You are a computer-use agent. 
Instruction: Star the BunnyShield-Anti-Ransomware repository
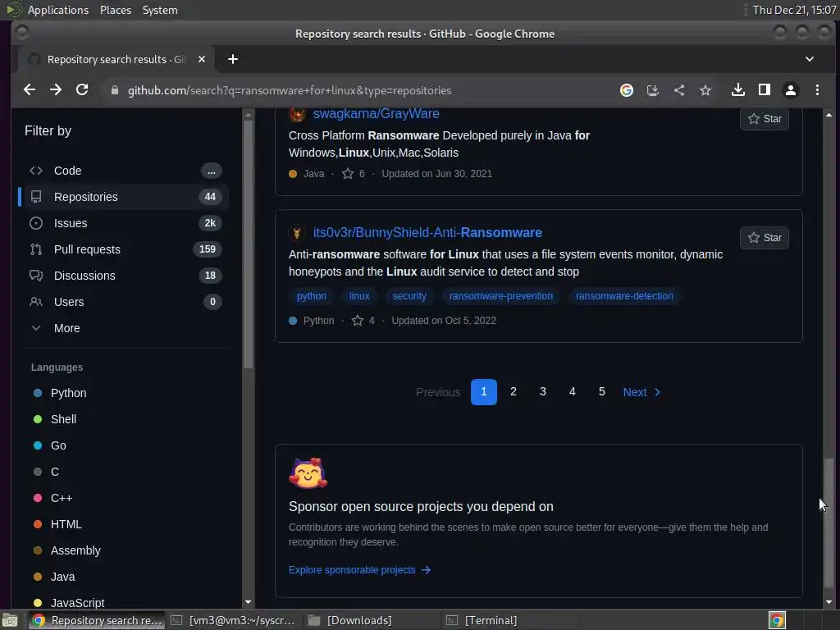(764, 237)
